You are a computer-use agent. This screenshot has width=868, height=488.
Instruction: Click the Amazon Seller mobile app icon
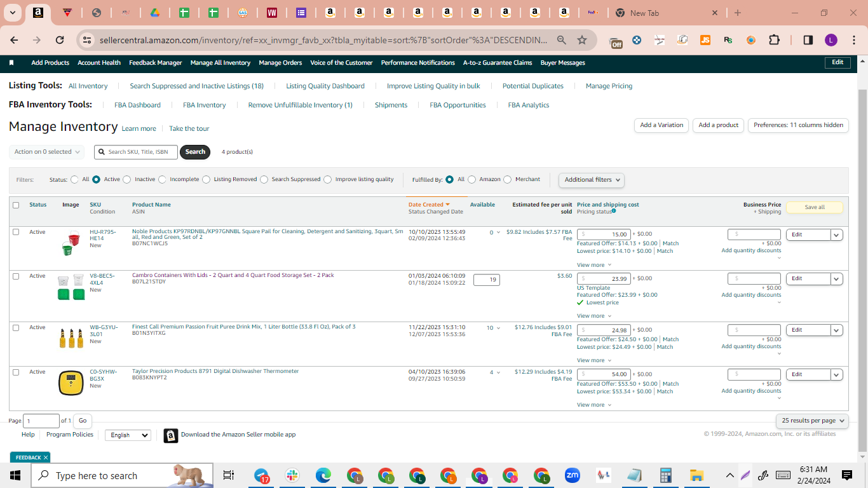click(170, 435)
